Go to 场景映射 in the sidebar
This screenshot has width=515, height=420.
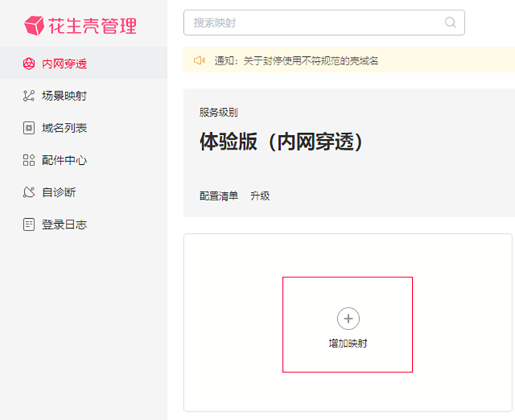65,96
